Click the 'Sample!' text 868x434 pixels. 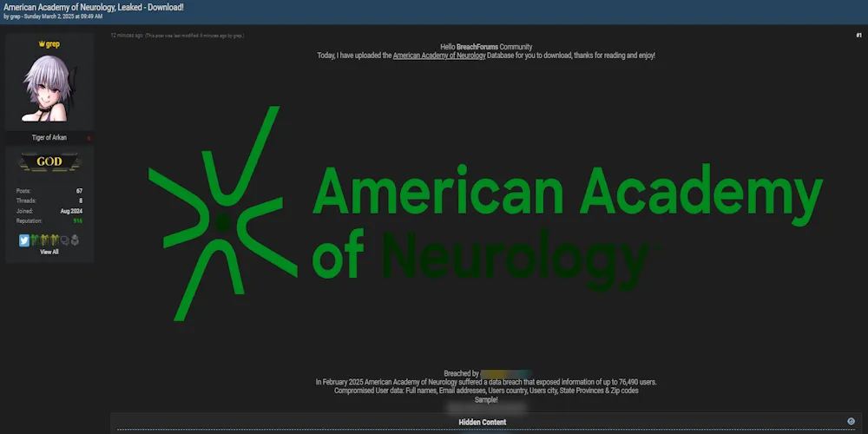486,399
